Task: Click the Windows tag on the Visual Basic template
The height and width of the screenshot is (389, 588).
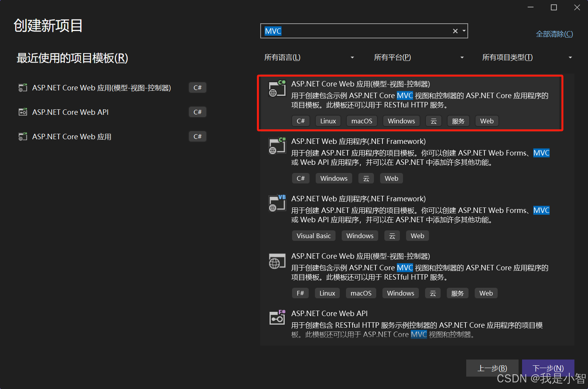Action: tap(360, 236)
